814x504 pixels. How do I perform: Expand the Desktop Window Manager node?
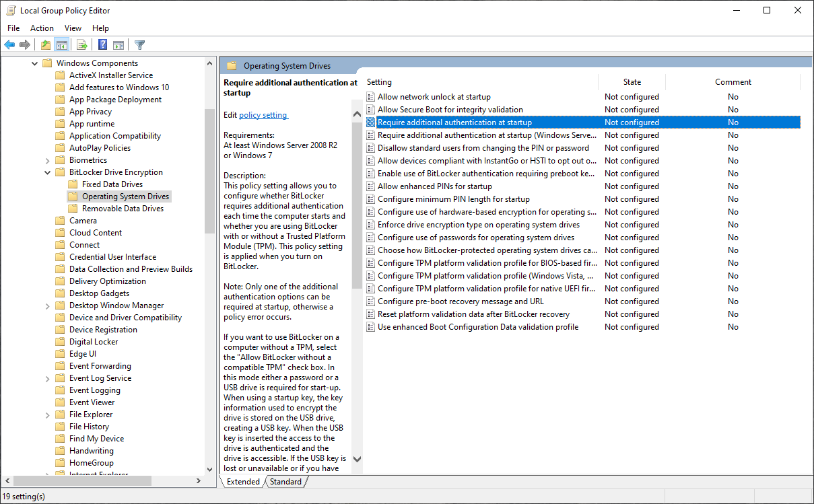(x=48, y=305)
